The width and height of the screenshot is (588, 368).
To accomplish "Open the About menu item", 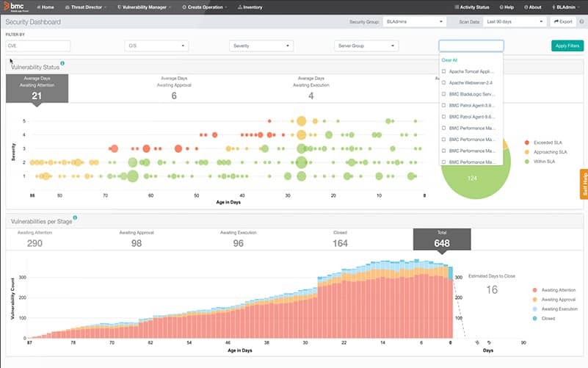I will pos(532,7).
